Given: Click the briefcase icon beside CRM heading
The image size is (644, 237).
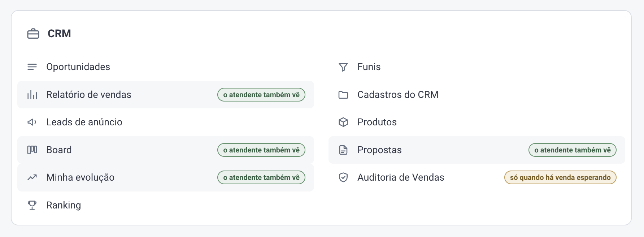Looking at the screenshot, I should pyautogui.click(x=33, y=34).
